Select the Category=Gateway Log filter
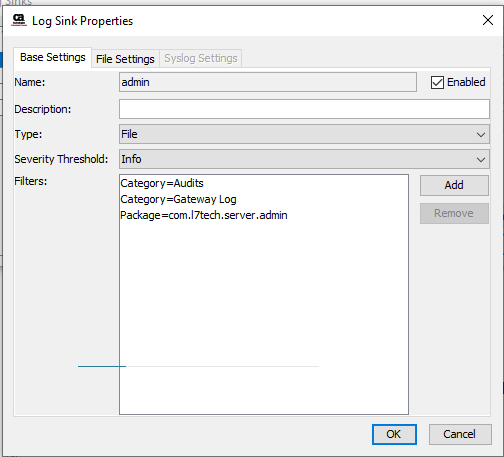504x457 pixels. (x=178, y=199)
